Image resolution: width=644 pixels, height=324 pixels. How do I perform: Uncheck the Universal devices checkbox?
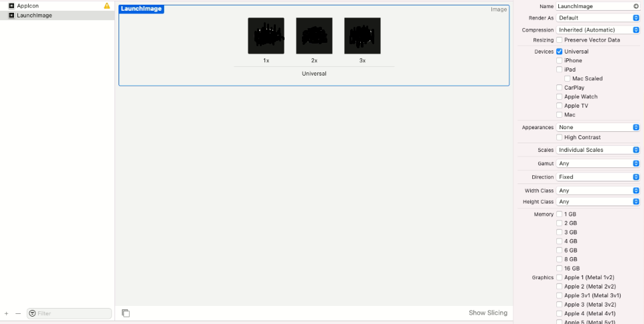tap(560, 52)
